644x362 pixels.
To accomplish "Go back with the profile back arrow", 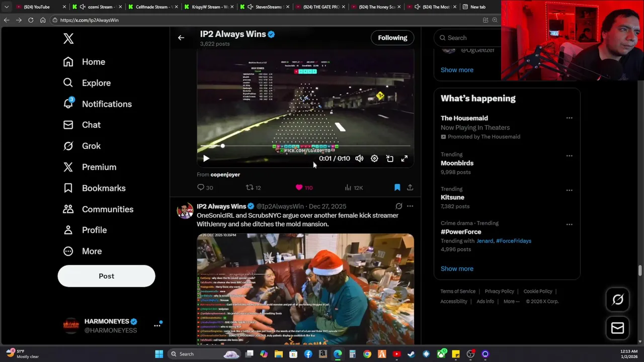I will (x=181, y=38).
